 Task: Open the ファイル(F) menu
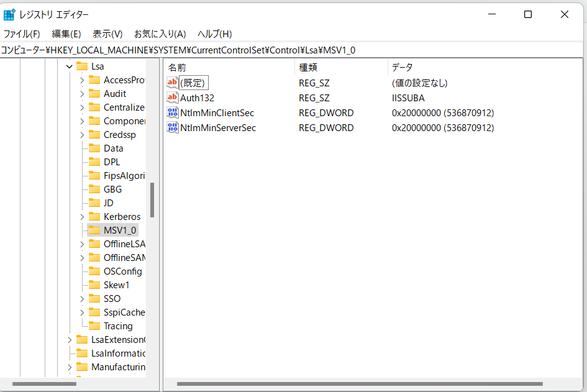(22, 34)
